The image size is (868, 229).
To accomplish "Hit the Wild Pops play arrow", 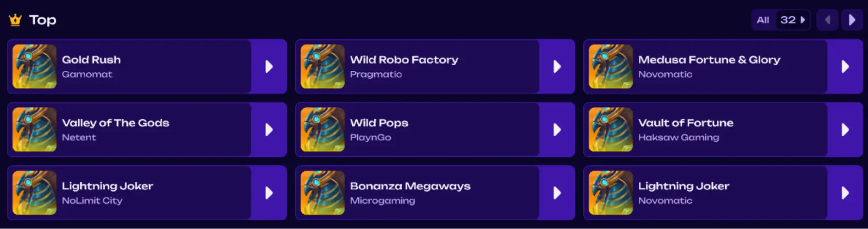I will coord(557,129).
